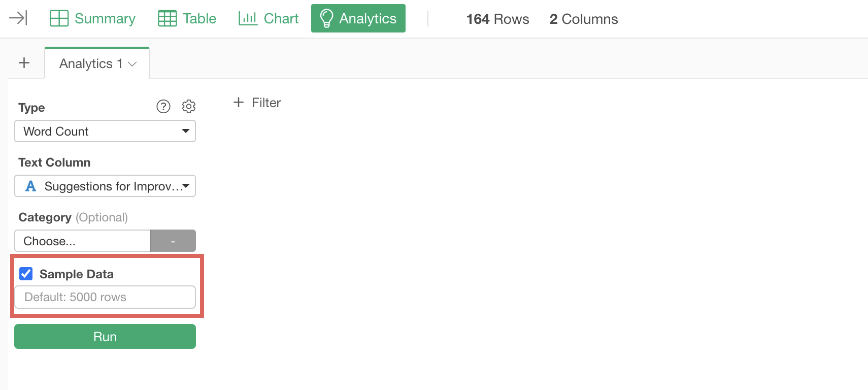Click the Summary grid icon
This screenshot has height=390, width=868.
[59, 18]
